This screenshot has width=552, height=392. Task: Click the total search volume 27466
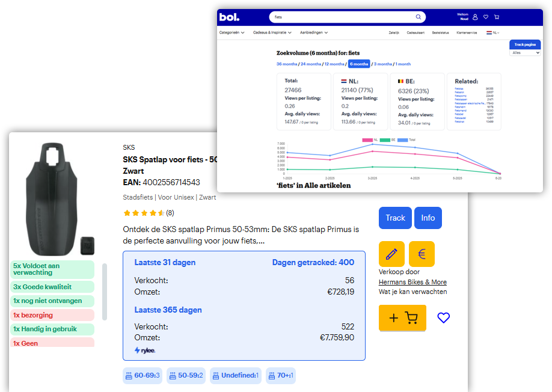(x=293, y=90)
